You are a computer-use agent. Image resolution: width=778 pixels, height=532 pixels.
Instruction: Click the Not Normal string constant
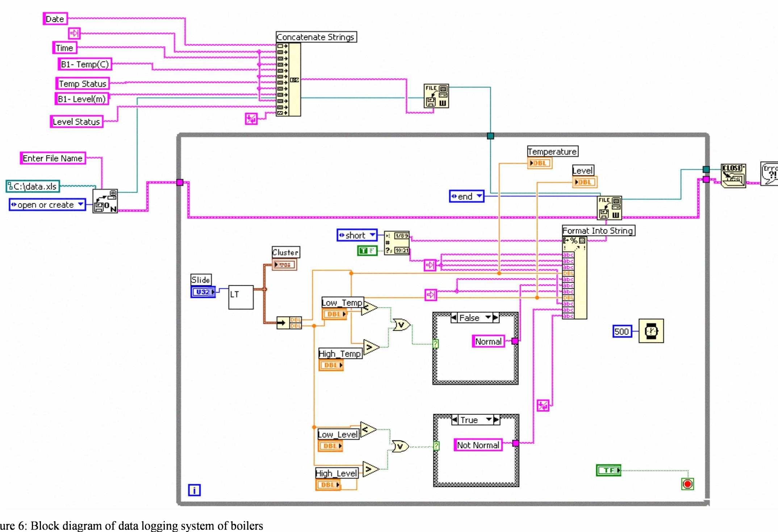pos(478,445)
